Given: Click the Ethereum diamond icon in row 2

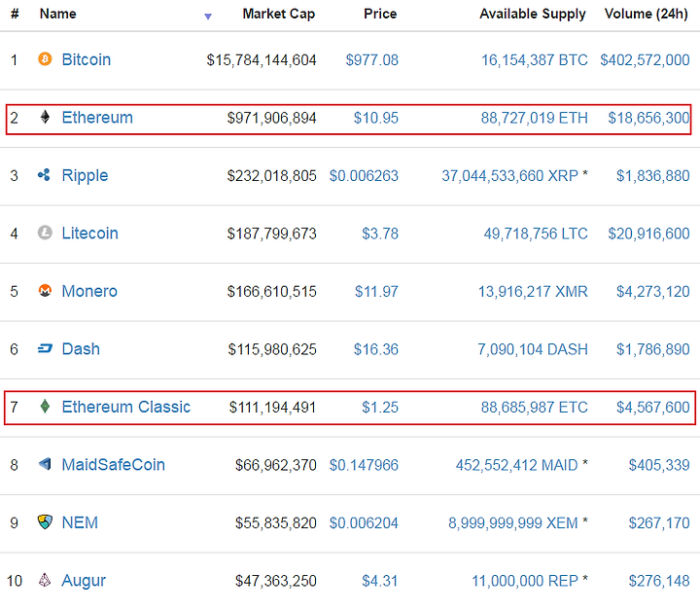Looking at the screenshot, I should tap(45, 117).
